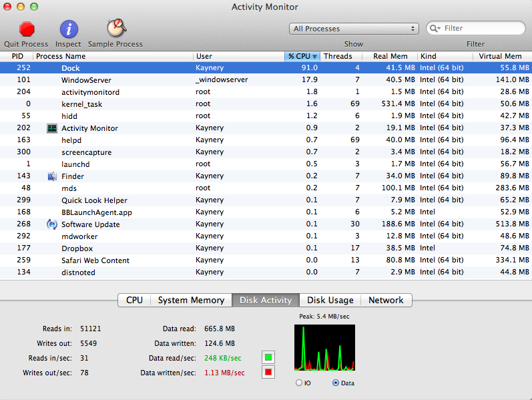Click the 248 KB/sec data read value
Screen dimensions: 532x400
point(222,358)
